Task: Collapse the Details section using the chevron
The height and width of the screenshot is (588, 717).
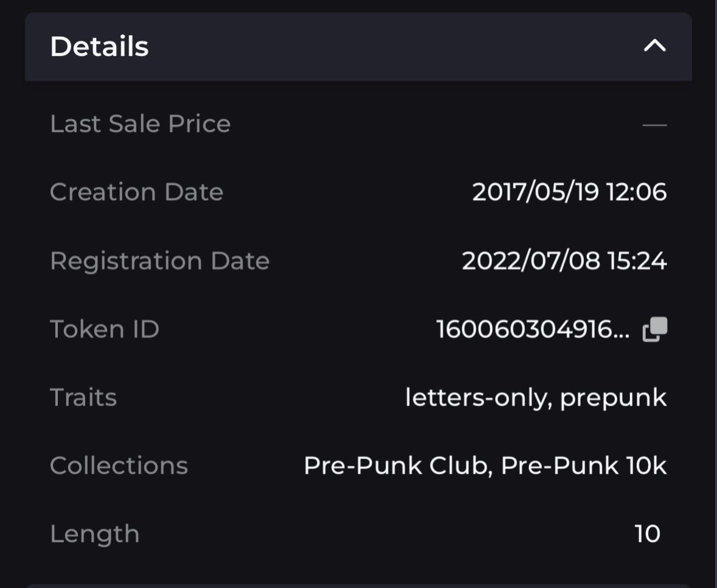Action: point(655,45)
